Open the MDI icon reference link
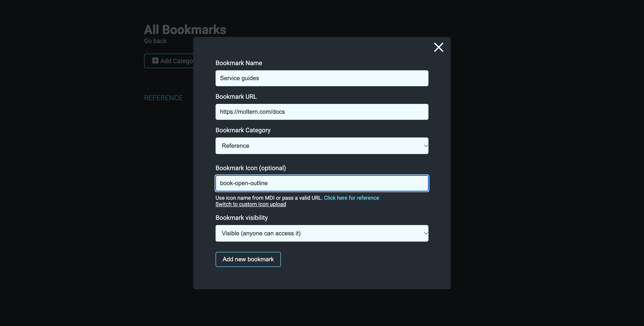 [351, 198]
